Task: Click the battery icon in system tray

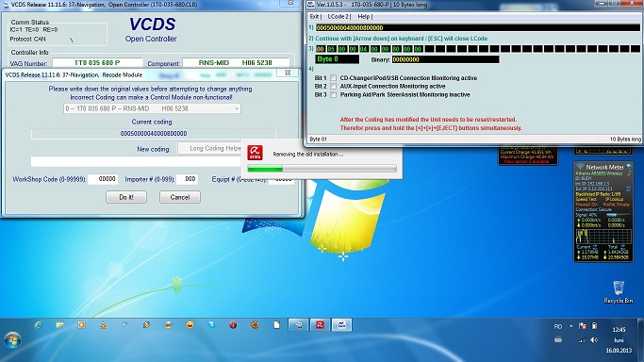Action: [x=594, y=326]
